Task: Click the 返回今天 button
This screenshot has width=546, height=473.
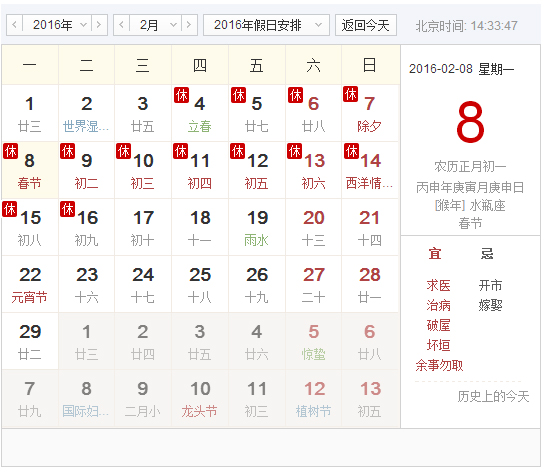Action: (x=366, y=25)
